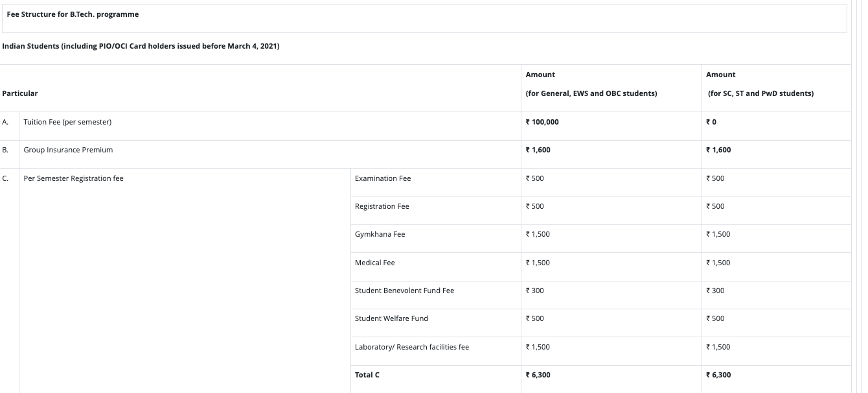Click the 'Amount (for SC, ST and PwD students)' header
This screenshot has width=868, height=393.
pyautogui.click(x=761, y=84)
